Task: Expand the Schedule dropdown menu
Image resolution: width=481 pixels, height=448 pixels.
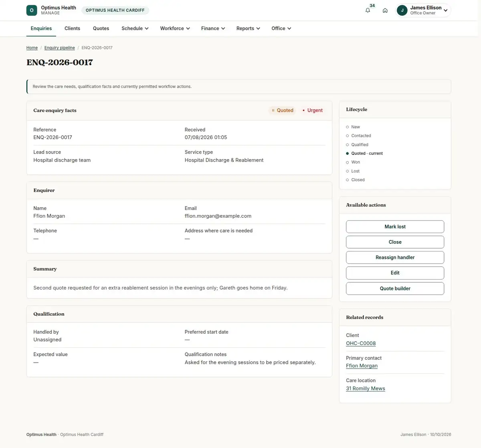Action: tap(135, 28)
